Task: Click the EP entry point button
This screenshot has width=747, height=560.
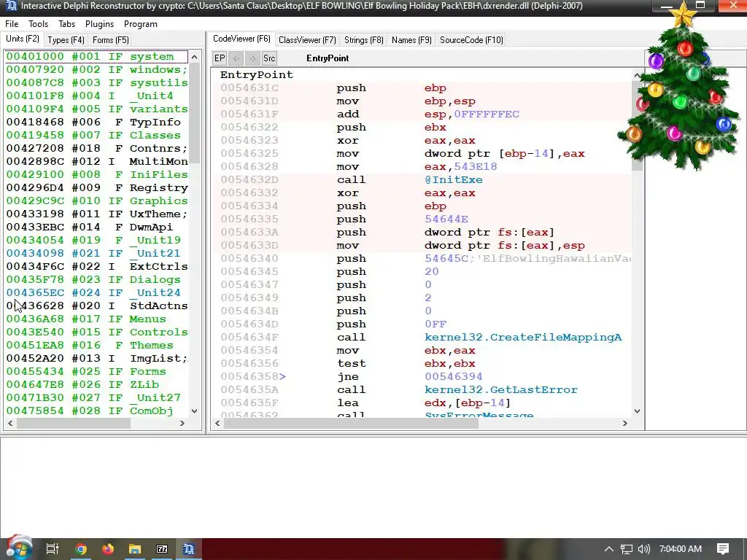Action: [x=220, y=58]
